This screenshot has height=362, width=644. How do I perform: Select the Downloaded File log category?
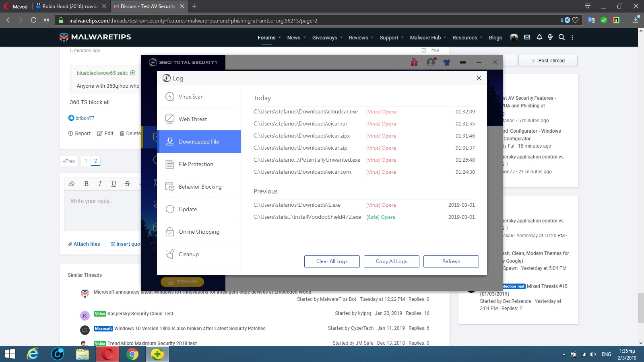(x=199, y=142)
